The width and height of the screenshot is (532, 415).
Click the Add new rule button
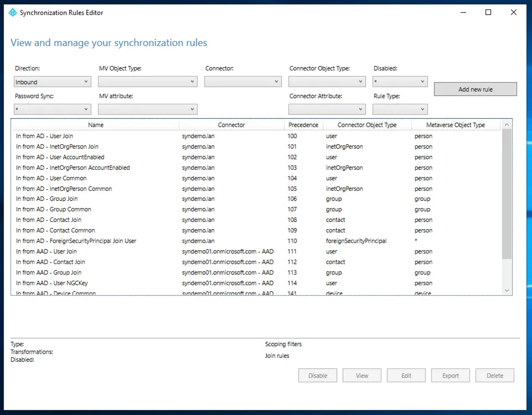475,89
